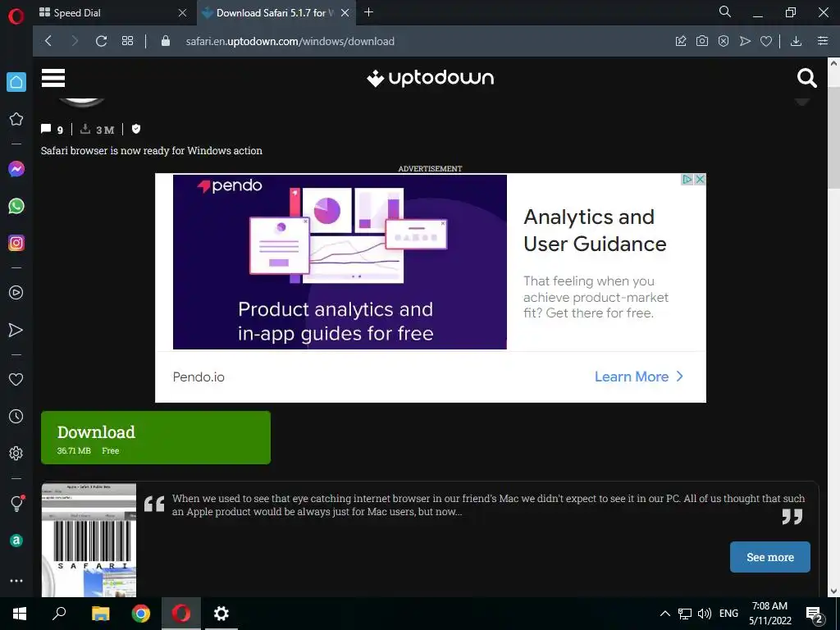840x630 pixels.
Task: View site security lock info
Action: coord(166,41)
